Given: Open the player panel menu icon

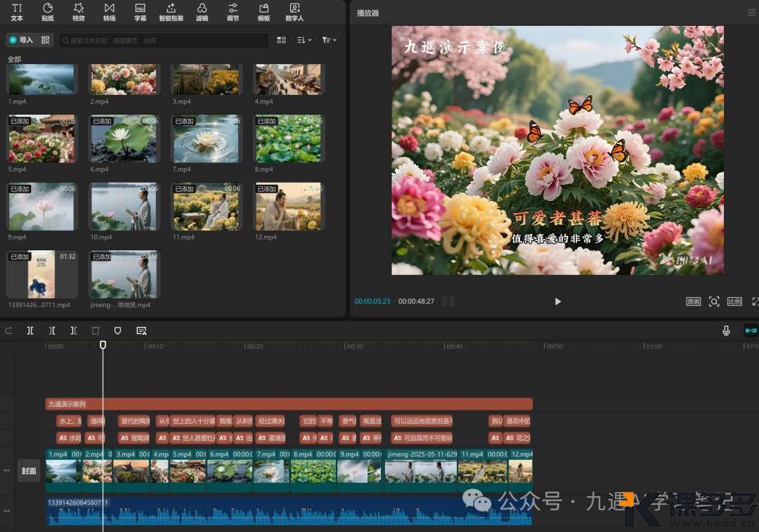Looking at the screenshot, I should tap(752, 13).
